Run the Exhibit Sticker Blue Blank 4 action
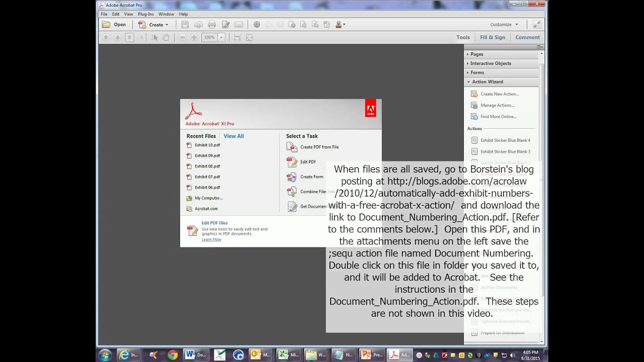Viewport: 644px width, 362px height. (505, 140)
